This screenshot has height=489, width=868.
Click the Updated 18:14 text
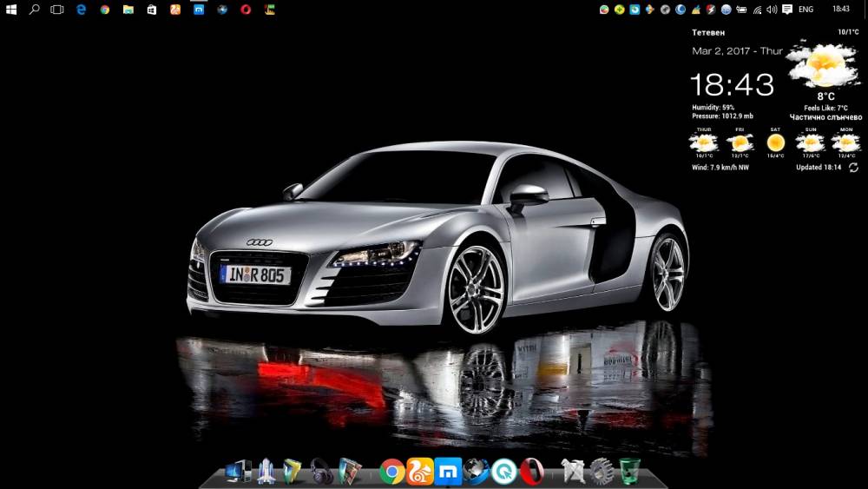(819, 168)
